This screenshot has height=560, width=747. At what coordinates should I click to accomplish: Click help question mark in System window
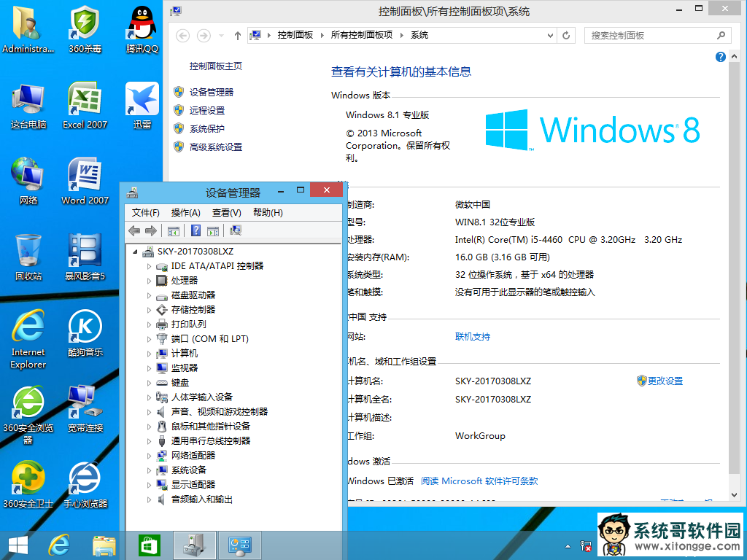coord(720,57)
